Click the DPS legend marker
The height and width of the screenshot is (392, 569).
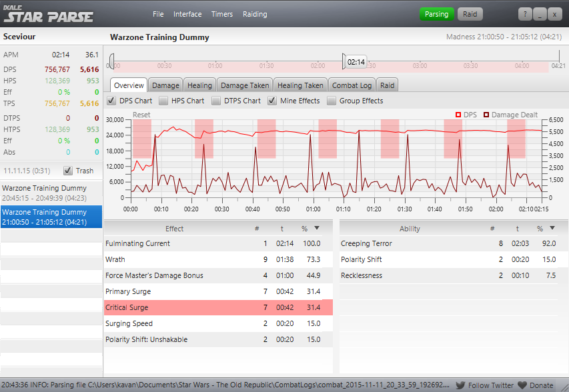pos(458,115)
